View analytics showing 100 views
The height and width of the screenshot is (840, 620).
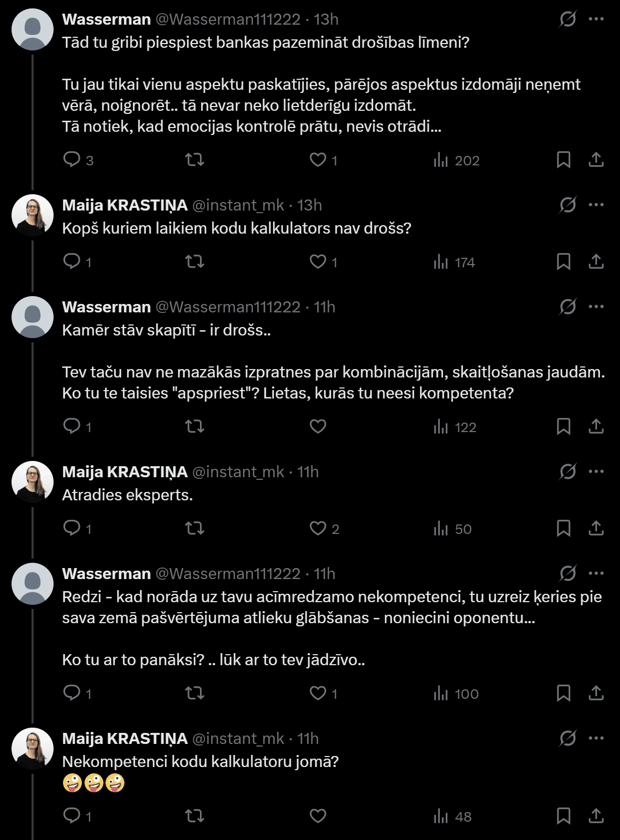click(456, 693)
